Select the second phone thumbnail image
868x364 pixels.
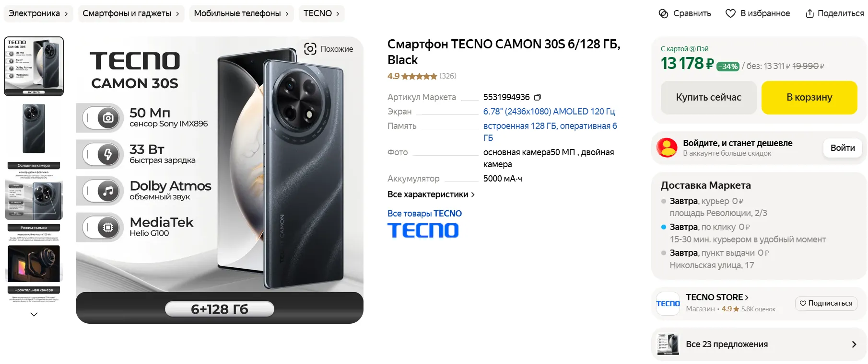tap(34, 128)
